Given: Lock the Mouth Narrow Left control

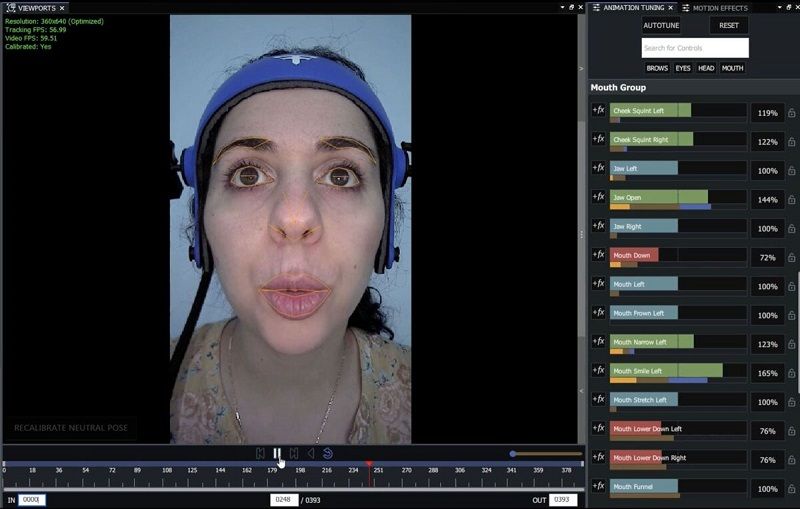Looking at the screenshot, I should [x=791, y=344].
